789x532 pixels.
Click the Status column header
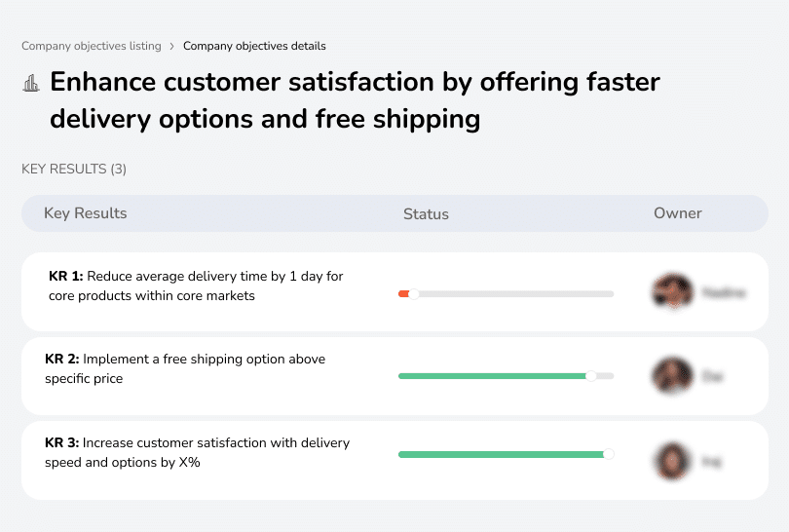(x=426, y=214)
